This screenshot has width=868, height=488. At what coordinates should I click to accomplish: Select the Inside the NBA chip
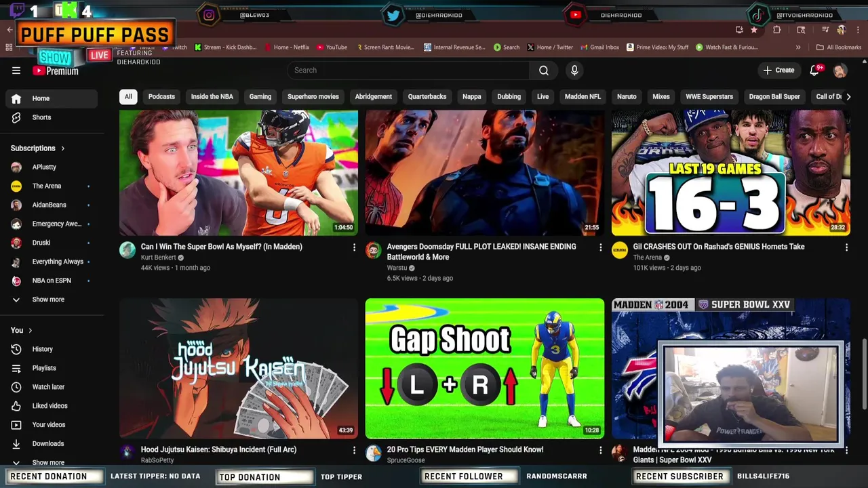click(x=212, y=97)
